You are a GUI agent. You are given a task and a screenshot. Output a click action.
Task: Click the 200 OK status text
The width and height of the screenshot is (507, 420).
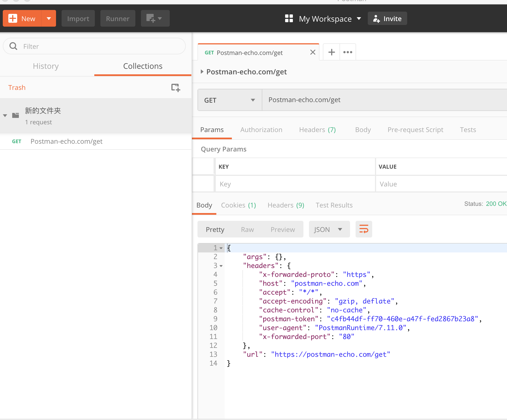496,204
